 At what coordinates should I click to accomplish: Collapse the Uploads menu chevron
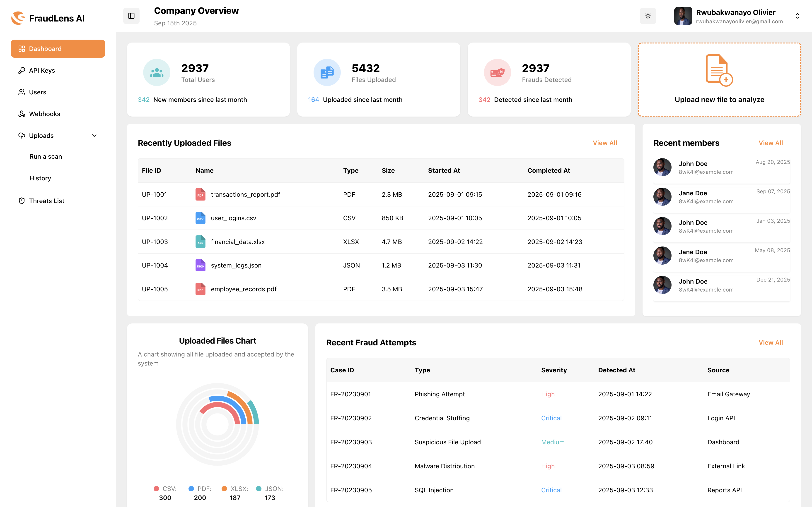click(x=94, y=136)
